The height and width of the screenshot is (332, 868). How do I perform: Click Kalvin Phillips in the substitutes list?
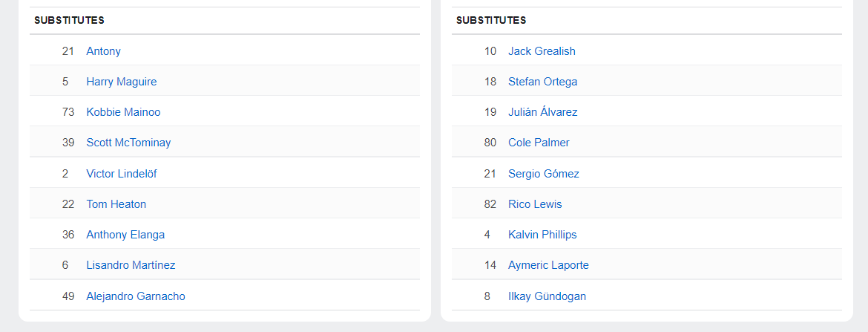tap(542, 235)
